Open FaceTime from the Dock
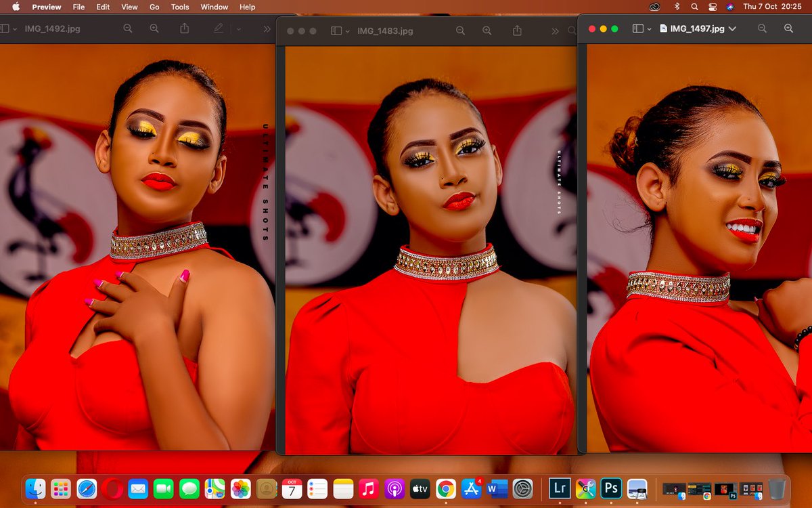This screenshot has height=508, width=812. [x=164, y=488]
